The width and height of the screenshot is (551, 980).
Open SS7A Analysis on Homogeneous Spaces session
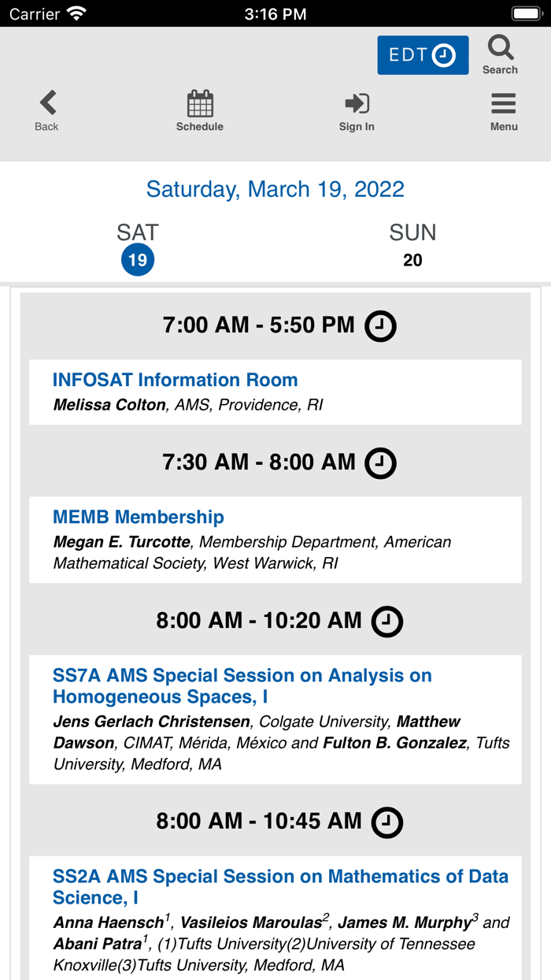pos(242,686)
